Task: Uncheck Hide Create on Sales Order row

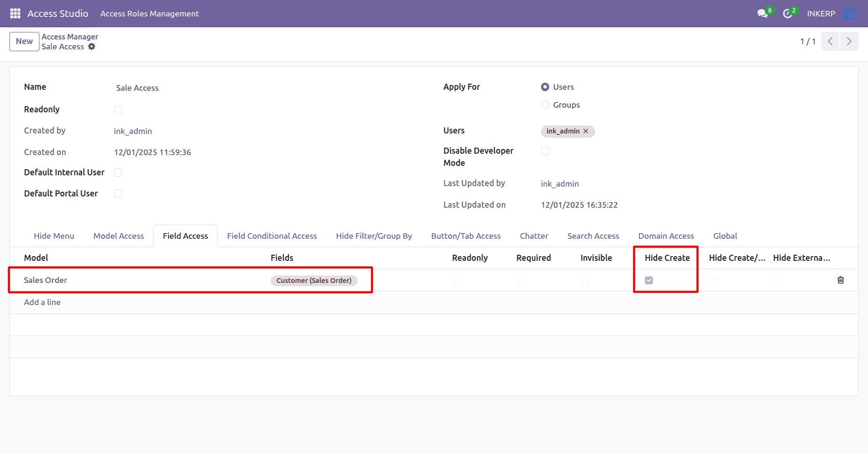Action: click(649, 280)
